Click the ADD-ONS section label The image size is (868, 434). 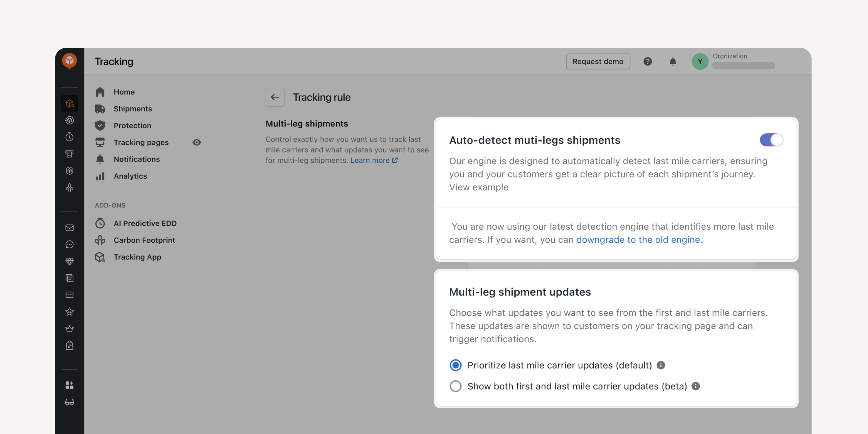110,205
